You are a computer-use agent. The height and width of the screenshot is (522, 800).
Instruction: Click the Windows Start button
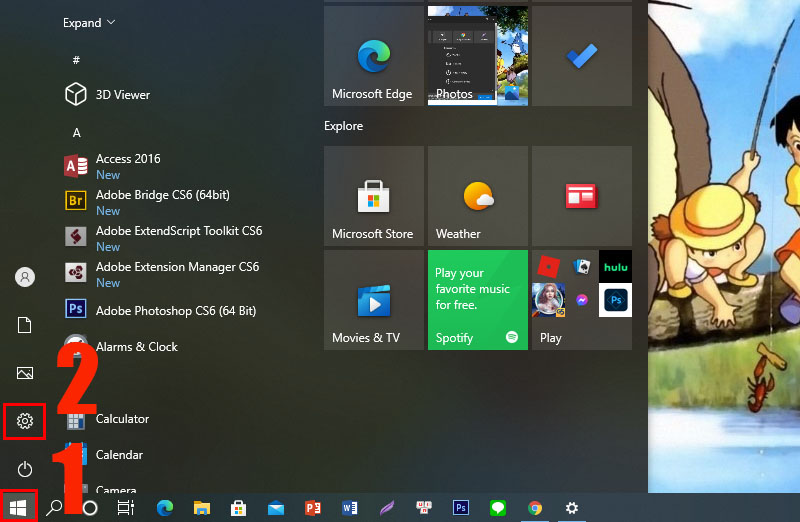click(18, 507)
